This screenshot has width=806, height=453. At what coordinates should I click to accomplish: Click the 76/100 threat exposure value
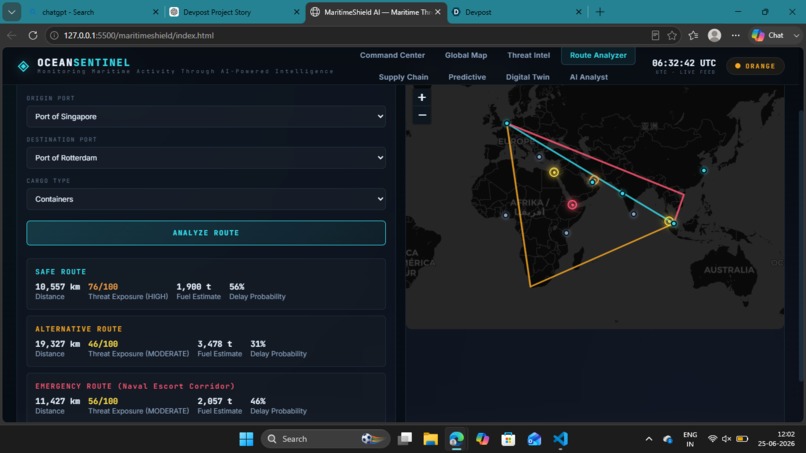(x=103, y=286)
